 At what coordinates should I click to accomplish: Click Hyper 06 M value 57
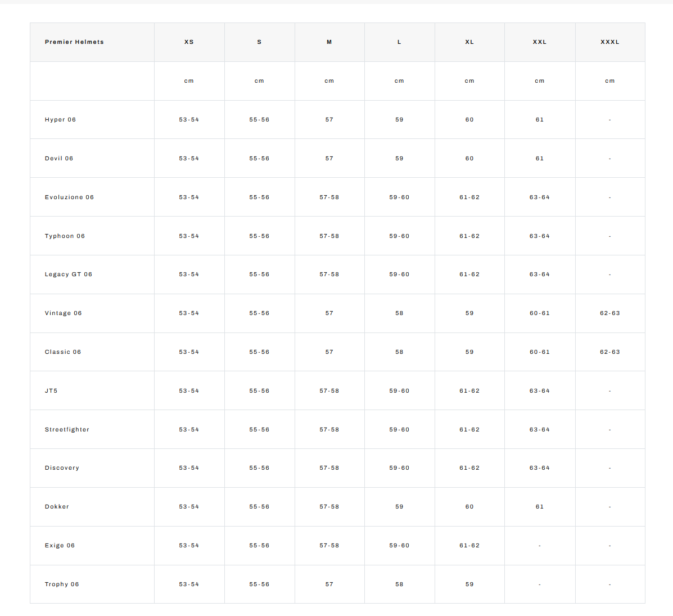(329, 119)
